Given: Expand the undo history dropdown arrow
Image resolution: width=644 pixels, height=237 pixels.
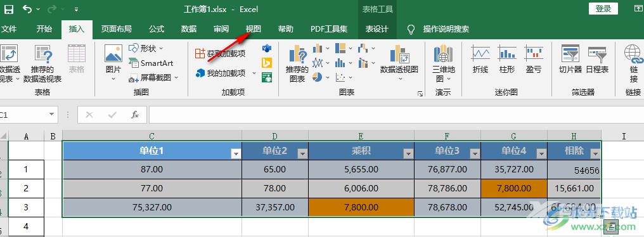Looking at the screenshot, I should [38, 9].
